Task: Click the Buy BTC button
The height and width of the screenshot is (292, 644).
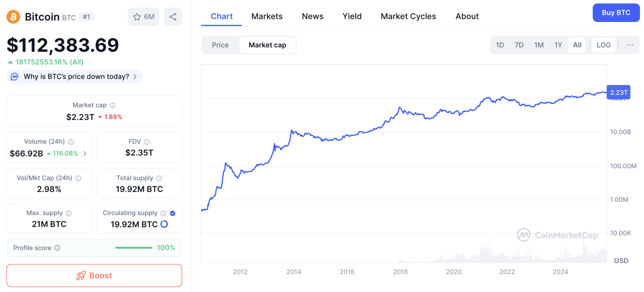Action: coord(616,13)
